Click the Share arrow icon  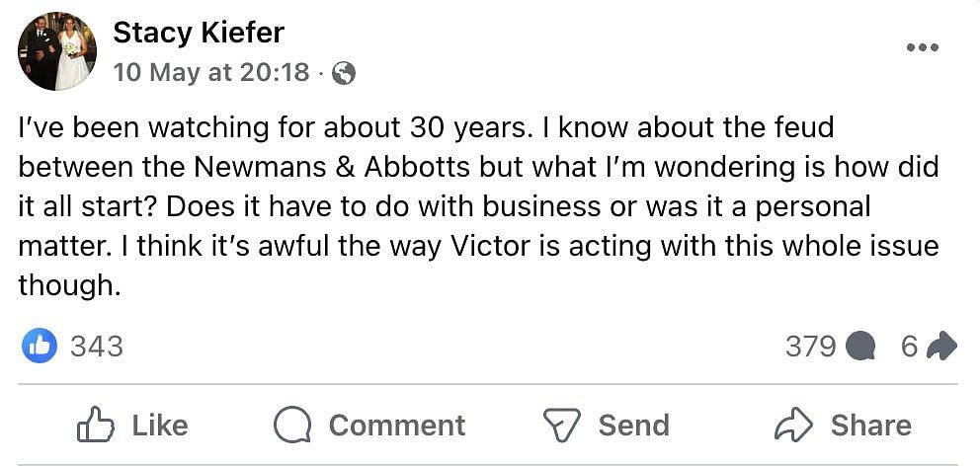792,426
